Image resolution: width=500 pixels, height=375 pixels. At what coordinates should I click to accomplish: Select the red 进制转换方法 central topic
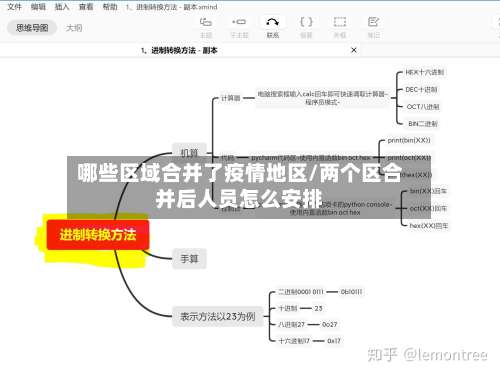click(98, 235)
